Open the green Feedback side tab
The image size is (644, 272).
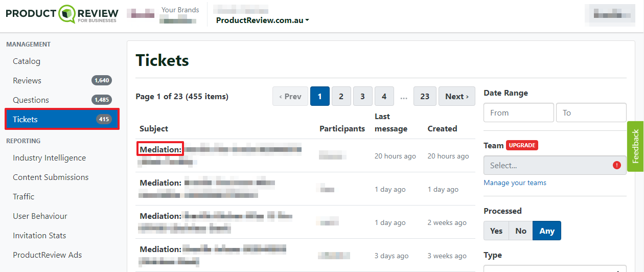pyautogui.click(x=635, y=146)
